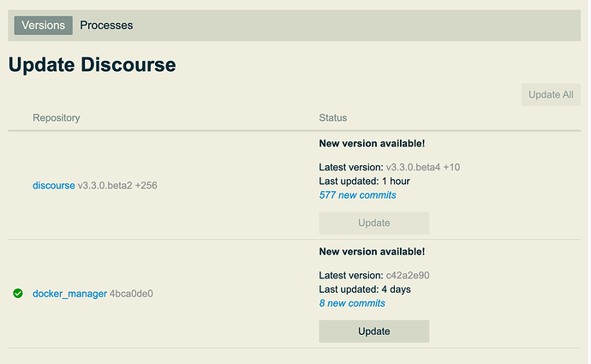Viewport: 591px width, 364px height.
Task: Click docker_manager 'New version available!' message
Action: point(372,252)
